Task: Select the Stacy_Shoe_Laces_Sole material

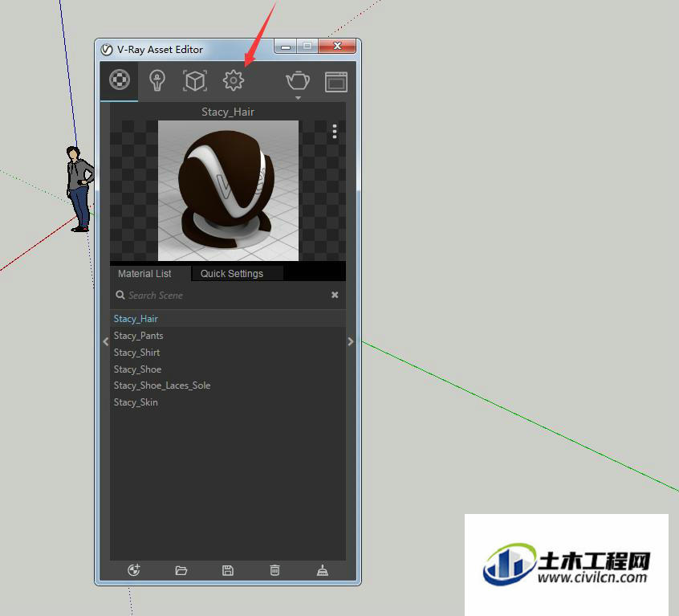Action: (228, 386)
